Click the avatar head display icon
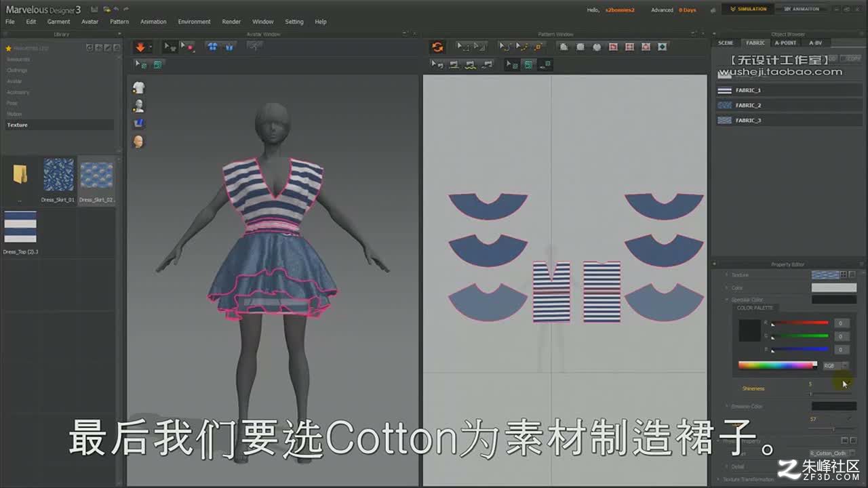This screenshot has width=868, height=488. pos(138,142)
